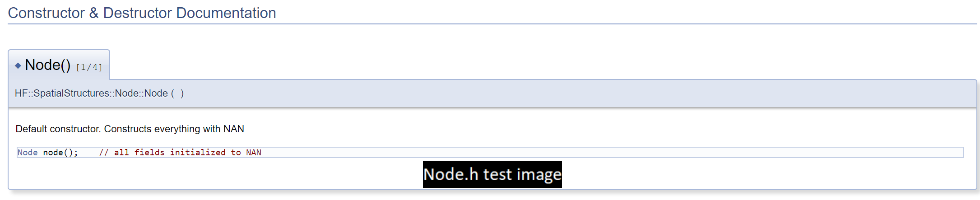Click the ampersand in the section heading
The height and width of the screenshot is (200, 980).
(x=94, y=13)
